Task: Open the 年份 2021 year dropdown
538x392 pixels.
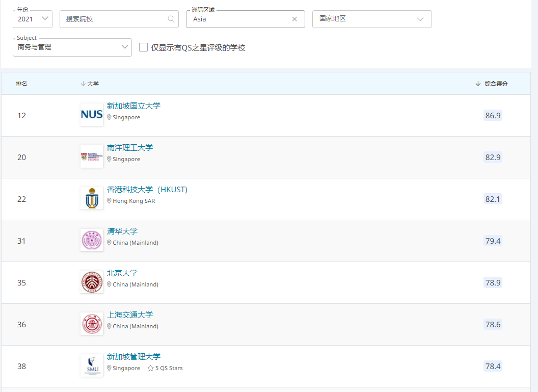Action: point(33,19)
